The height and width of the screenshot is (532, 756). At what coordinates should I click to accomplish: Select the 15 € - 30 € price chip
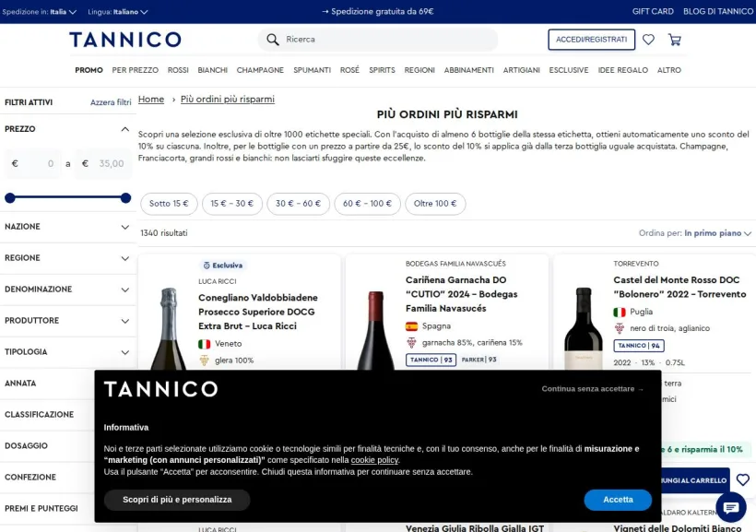coord(232,204)
